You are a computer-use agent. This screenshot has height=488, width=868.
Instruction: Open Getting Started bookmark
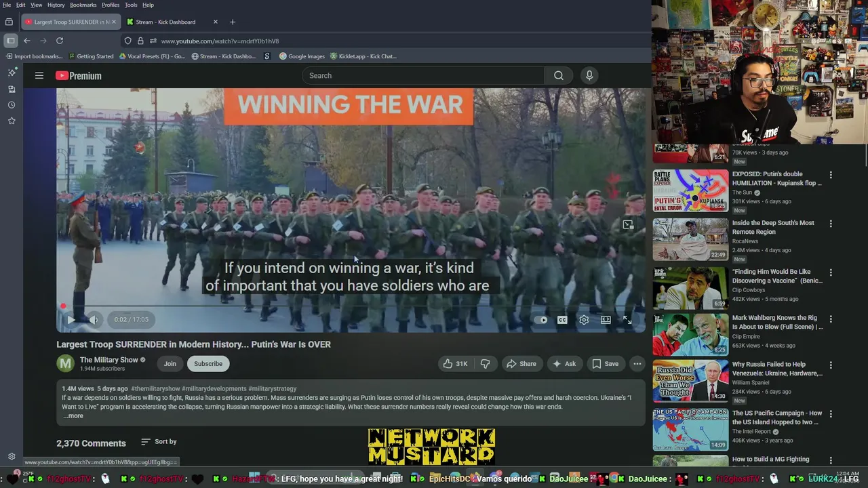pyautogui.click(x=90, y=56)
